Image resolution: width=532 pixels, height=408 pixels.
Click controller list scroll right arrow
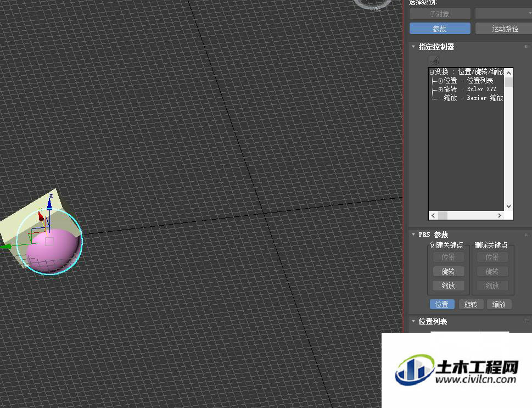coord(500,215)
